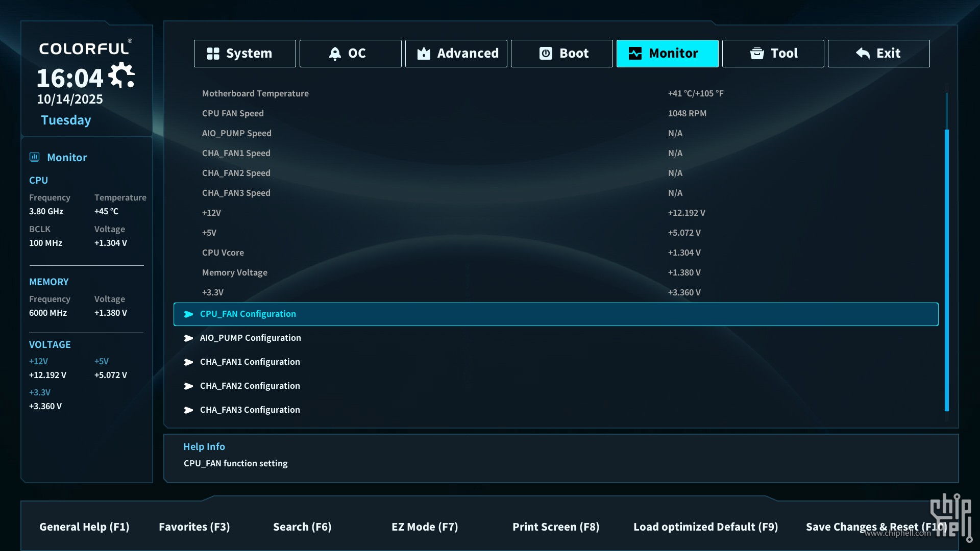Switch to the Advanced tab
This screenshot has height=551, width=980.
467,54
